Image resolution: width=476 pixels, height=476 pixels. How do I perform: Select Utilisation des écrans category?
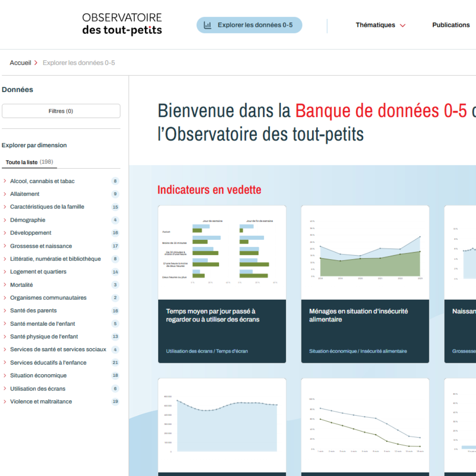click(37, 389)
